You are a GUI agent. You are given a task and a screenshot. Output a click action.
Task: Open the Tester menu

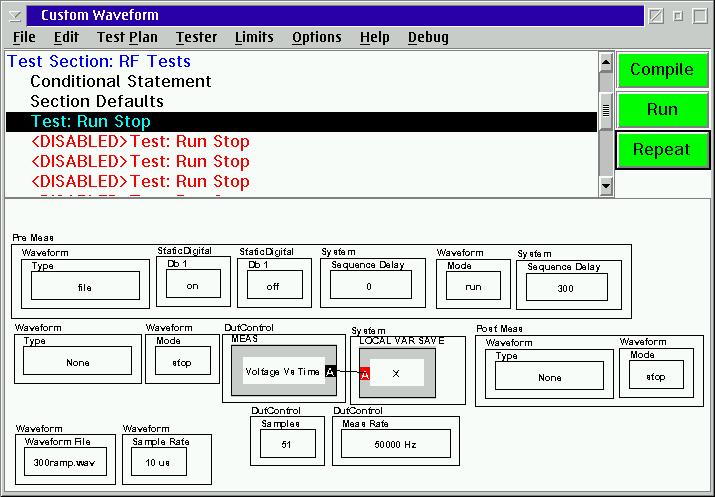point(197,37)
